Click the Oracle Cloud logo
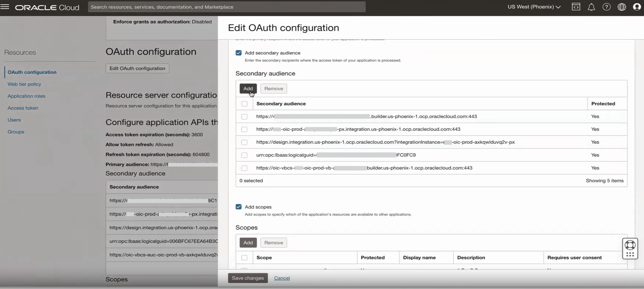Image resolution: width=644 pixels, height=289 pixels. click(47, 7)
